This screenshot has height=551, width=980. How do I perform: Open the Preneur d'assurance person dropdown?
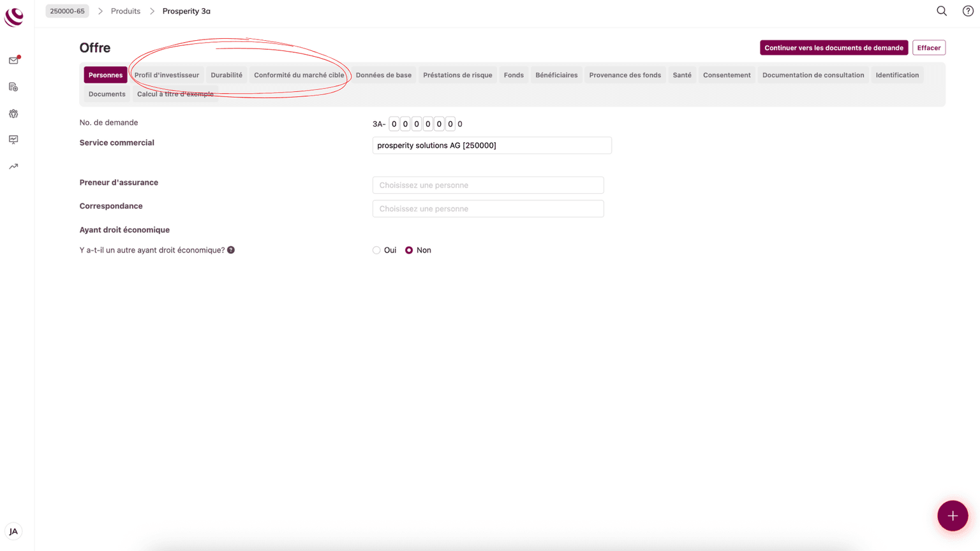pos(487,185)
